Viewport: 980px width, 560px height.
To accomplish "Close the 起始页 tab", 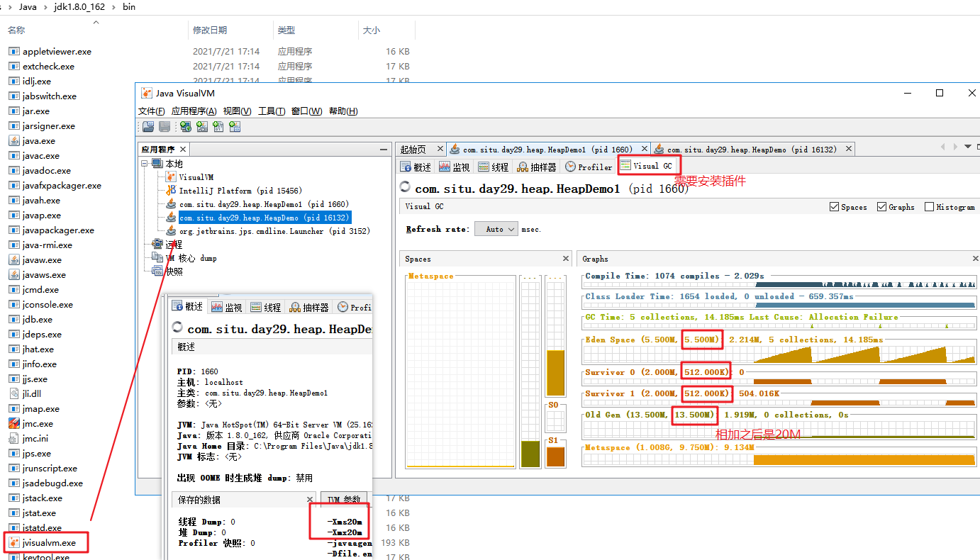I will [x=440, y=149].
